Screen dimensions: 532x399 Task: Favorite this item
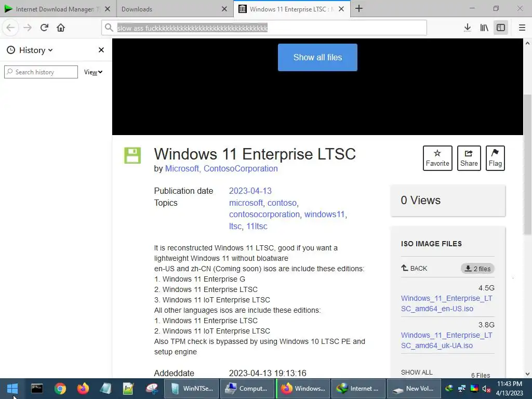tap(437, 158)
